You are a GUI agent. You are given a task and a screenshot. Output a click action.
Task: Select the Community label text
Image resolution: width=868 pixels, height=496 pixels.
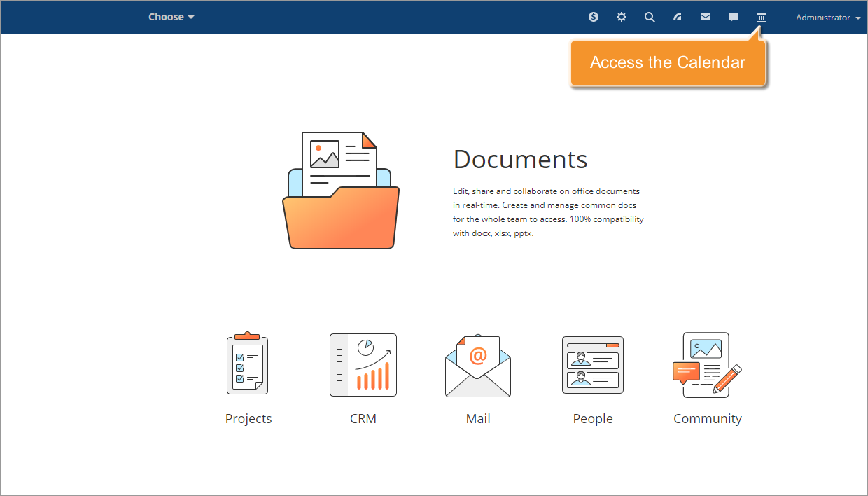pyautogui.click(x=707, y=418)
